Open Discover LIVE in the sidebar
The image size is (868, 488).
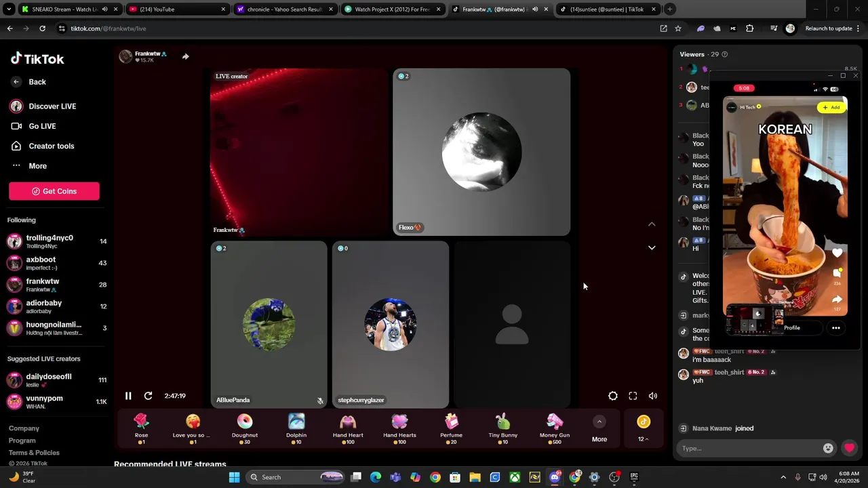43,106
